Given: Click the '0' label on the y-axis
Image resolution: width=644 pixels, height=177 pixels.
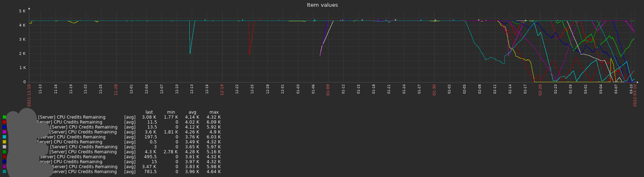Looking at the screenshot, I should [24, 82].
